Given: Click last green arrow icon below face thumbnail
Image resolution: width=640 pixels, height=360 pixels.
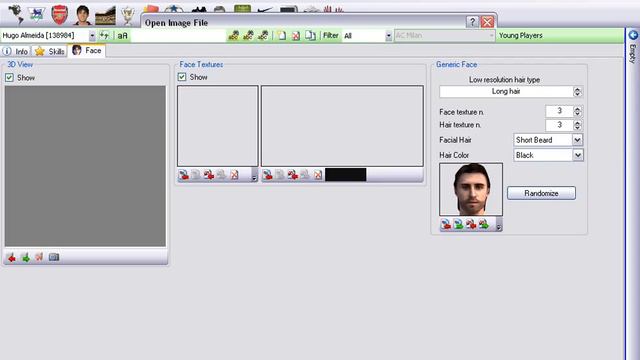Looking at the screenshot, I should click(x=484, y=224).
